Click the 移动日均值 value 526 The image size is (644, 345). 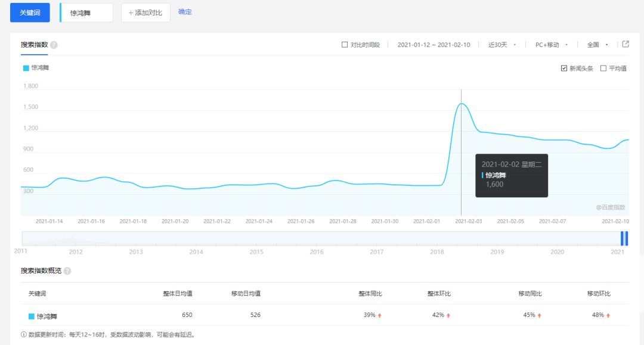tap(255, 315)
